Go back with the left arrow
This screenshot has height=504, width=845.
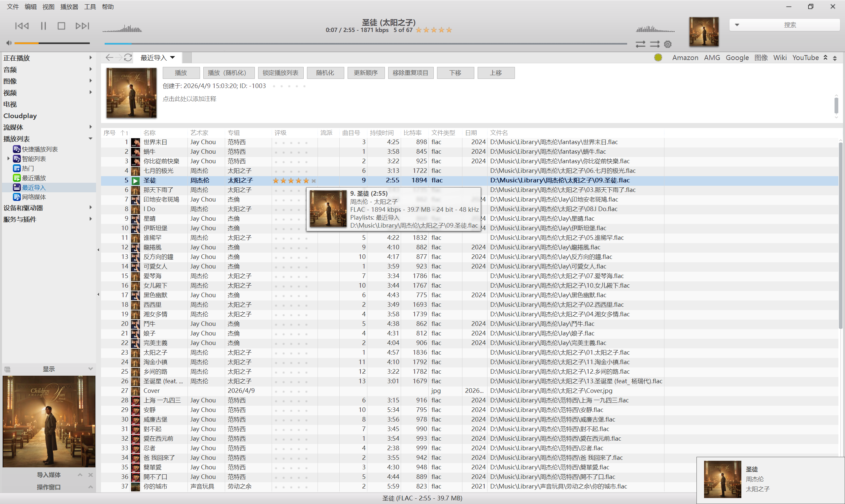point(109,58)
